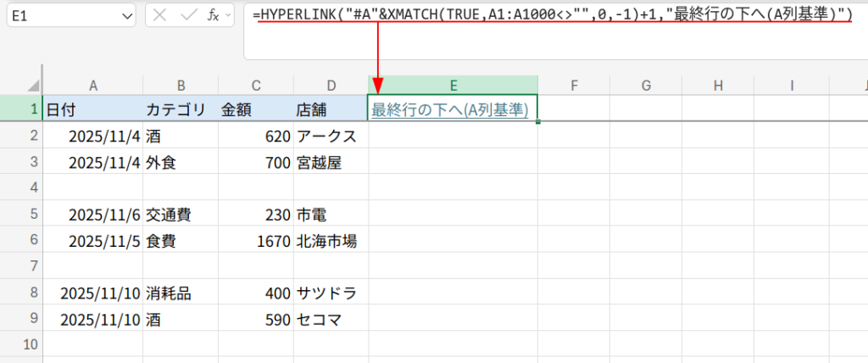Select the cell with amount 1670
The height and width of the screenshot is (363, 868).
(254, 241)
